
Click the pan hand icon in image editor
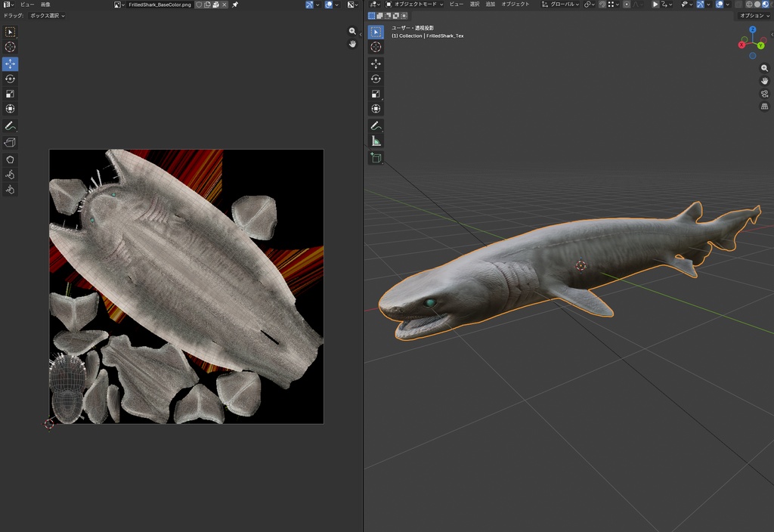click(352, 44)
